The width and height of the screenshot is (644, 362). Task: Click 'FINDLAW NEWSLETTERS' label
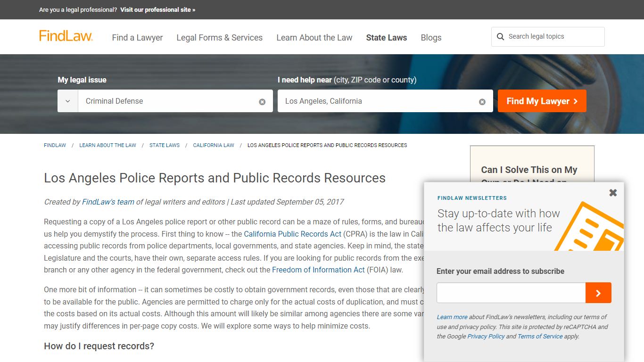point(472,198)
